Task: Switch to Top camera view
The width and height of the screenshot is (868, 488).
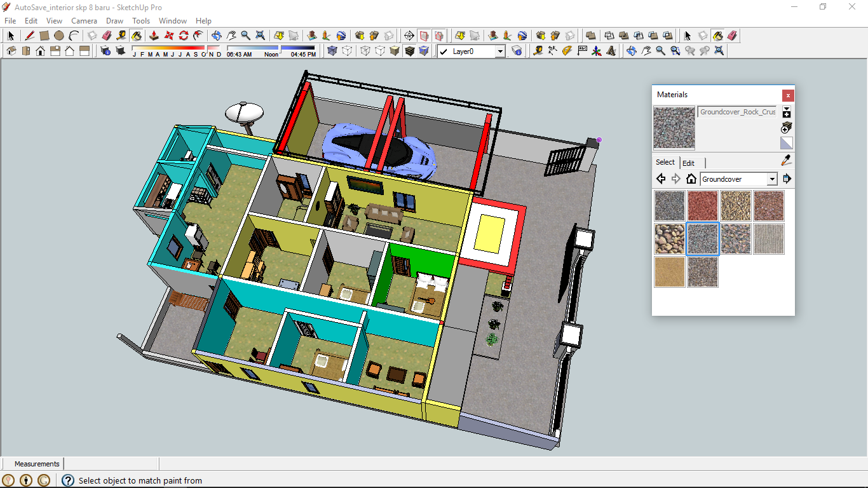Action: click(26, 51)
